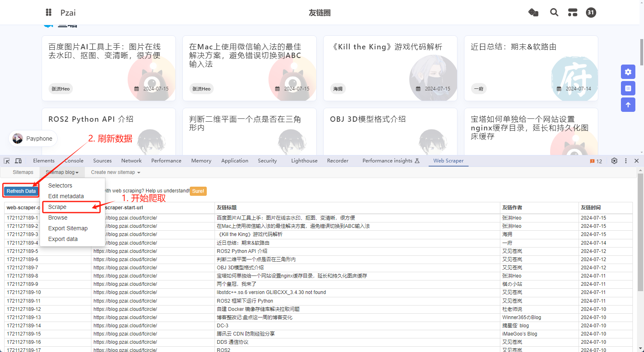Click the 一府 author tag
The height and width of the screenshot is (352, 644).
(x=478, y=89)
